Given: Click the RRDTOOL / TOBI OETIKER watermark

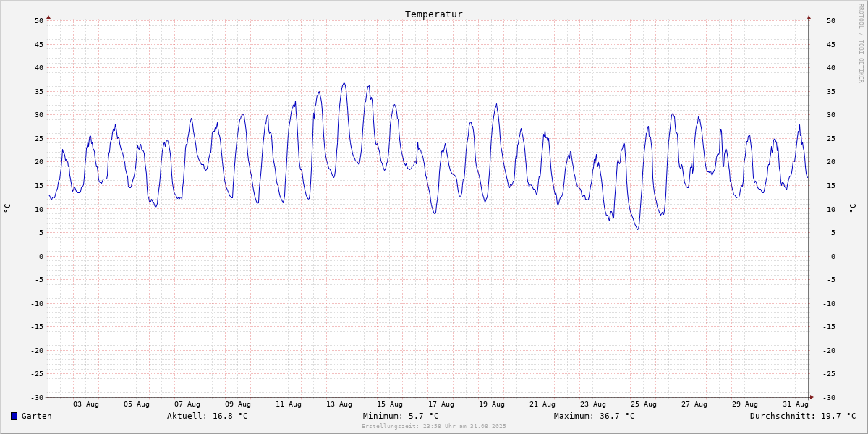Looking at the screenshot, I should pyautogui.click(x=861, y=43).
